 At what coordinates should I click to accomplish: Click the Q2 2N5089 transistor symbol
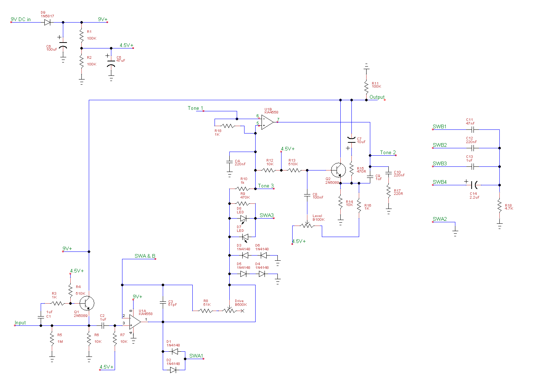coord(338,170)
